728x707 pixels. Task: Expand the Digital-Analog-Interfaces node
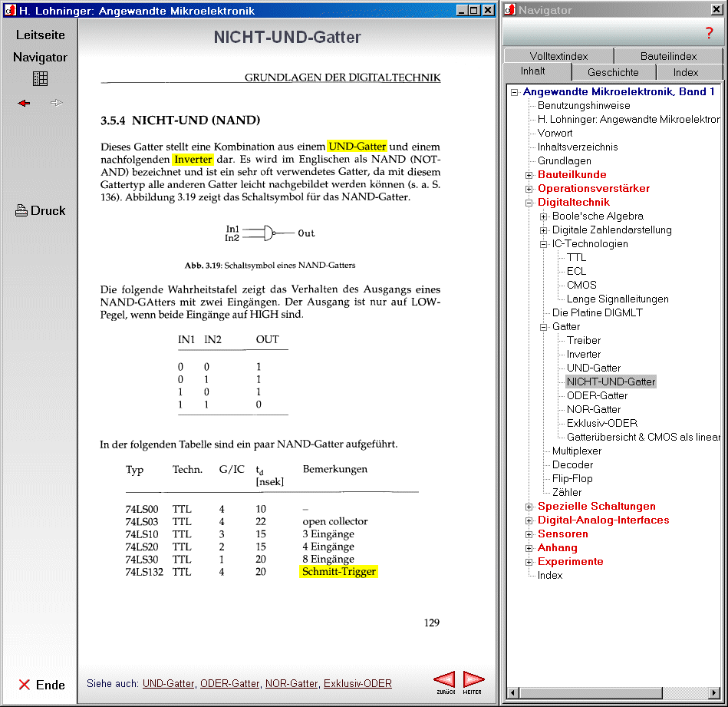click(x=529, y=520)
